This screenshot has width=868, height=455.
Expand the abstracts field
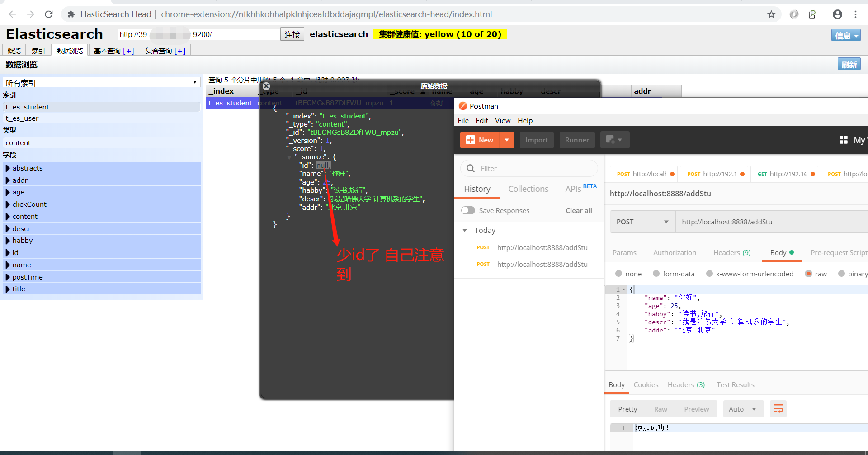tap(8, 168)
